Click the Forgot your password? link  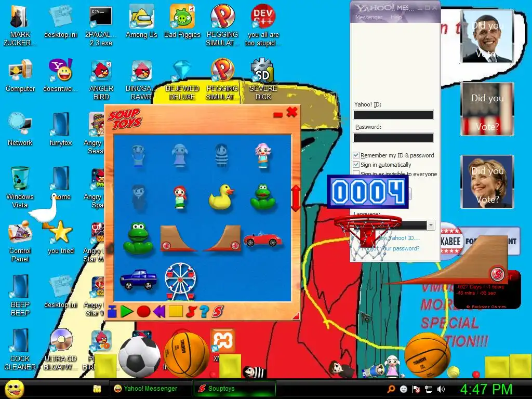click(391, 248)
